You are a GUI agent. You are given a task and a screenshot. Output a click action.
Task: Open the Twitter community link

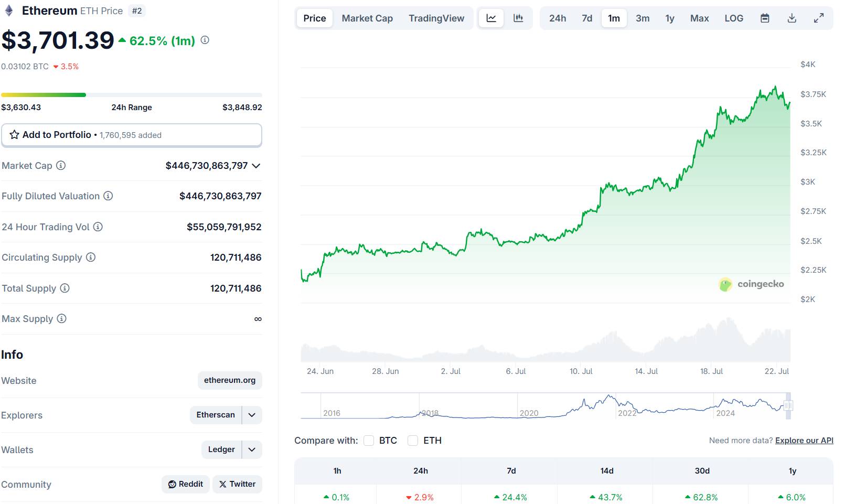pyautogui.click(x=237, y=484)
